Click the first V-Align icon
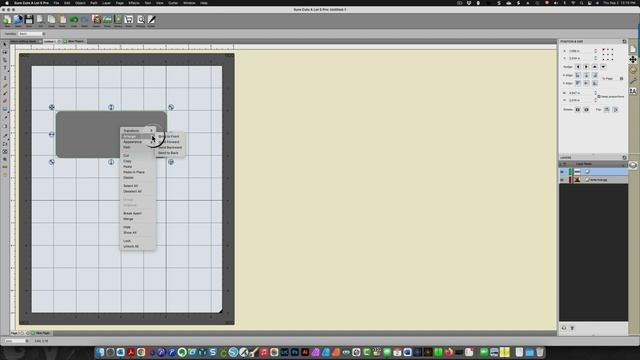The width and height of the screenshot is (640, 360). [578, 83]
